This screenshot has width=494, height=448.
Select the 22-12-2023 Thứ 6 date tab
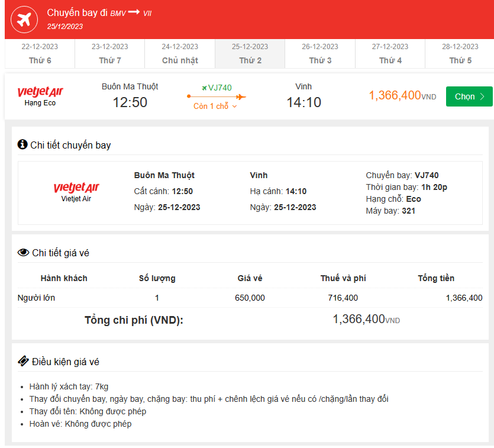tap(40, 54)
